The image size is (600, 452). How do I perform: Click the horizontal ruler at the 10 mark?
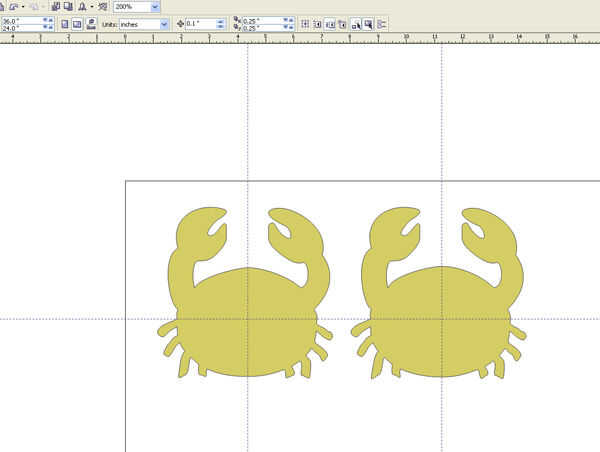tap(406, 38)
